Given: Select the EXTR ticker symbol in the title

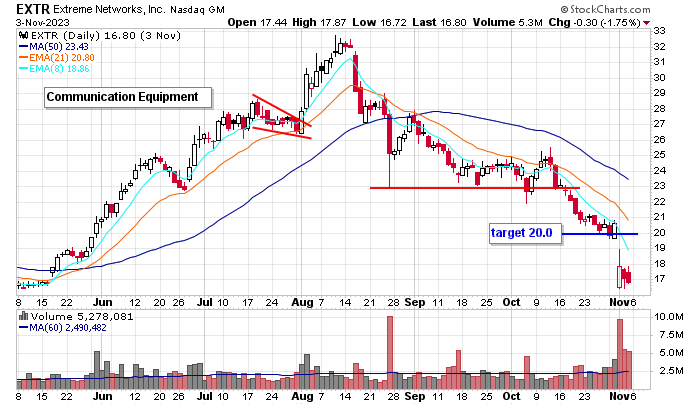Looking at the screenshot, I should coord(33,9).
